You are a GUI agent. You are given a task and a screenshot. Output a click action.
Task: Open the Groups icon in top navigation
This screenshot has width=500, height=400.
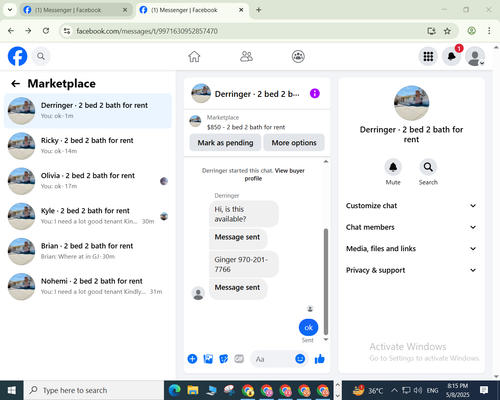pos(298,56)
